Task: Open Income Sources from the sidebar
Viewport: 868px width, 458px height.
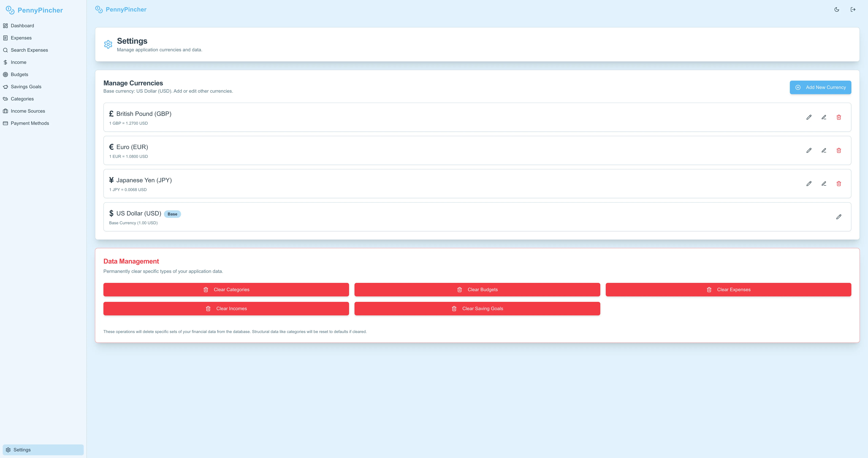Action: [43, 111]
